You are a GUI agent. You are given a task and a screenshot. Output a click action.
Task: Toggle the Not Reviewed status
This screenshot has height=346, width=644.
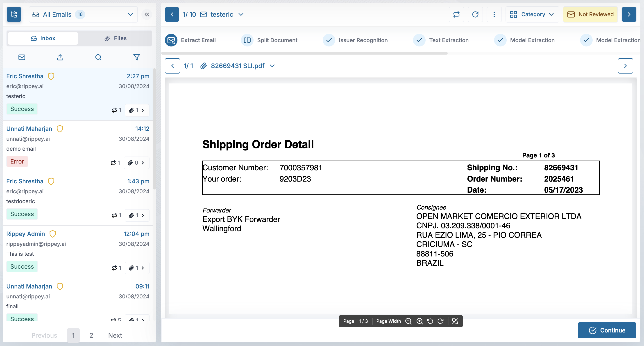point(590,14)
